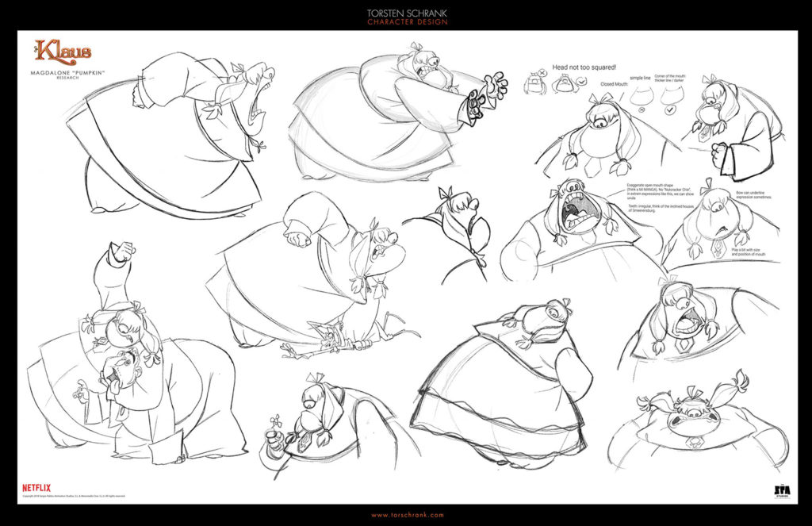Image resolution: width=812 pixels, height=526 pixels.
Task: Click the "TORSTEN SCHRANK" header text
Action: click(x=407, y=13)
